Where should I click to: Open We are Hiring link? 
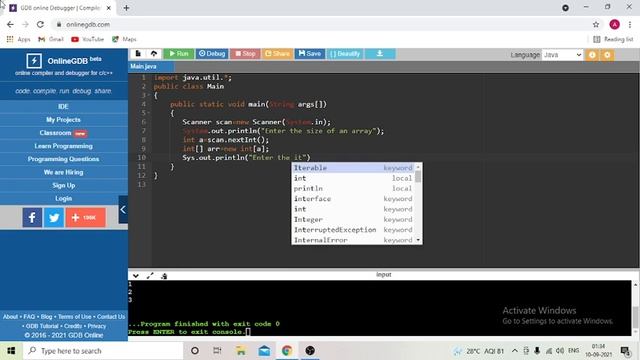[63, 172]
